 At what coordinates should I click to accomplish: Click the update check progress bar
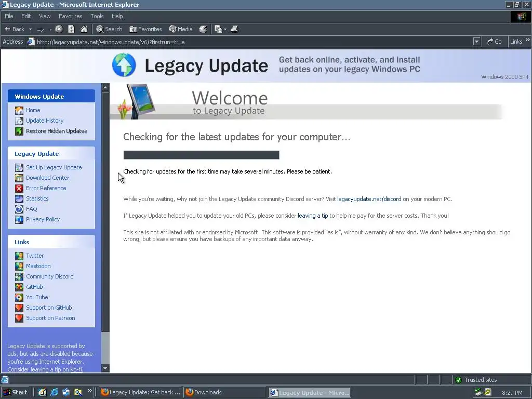click(201, 155)
